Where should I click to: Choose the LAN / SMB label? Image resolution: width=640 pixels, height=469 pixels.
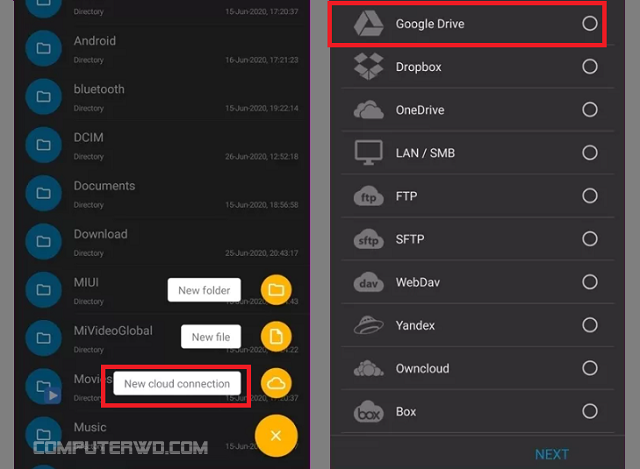[425, 153]
